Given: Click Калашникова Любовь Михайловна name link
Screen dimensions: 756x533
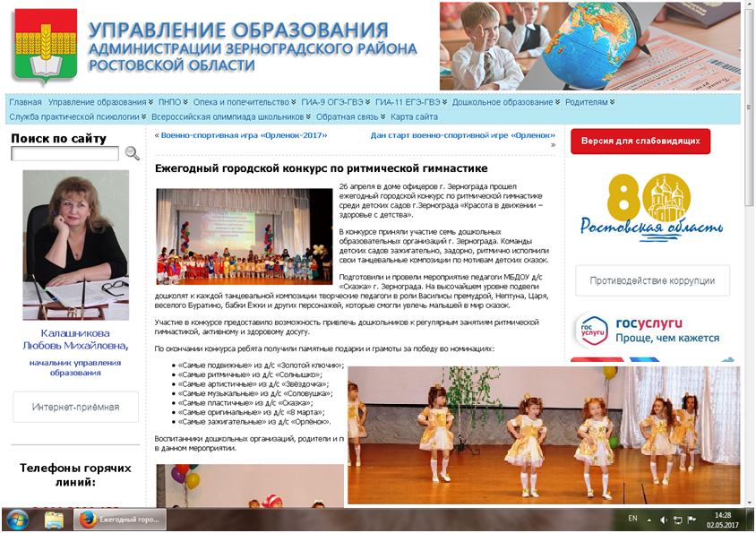Looking at the screenshot, I should coord(75,340).
